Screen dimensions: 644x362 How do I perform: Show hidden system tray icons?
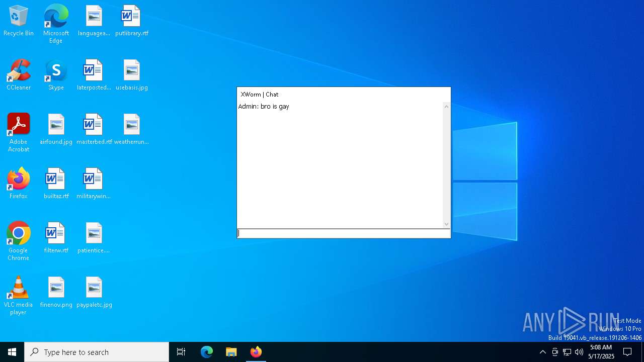[542, 352]
